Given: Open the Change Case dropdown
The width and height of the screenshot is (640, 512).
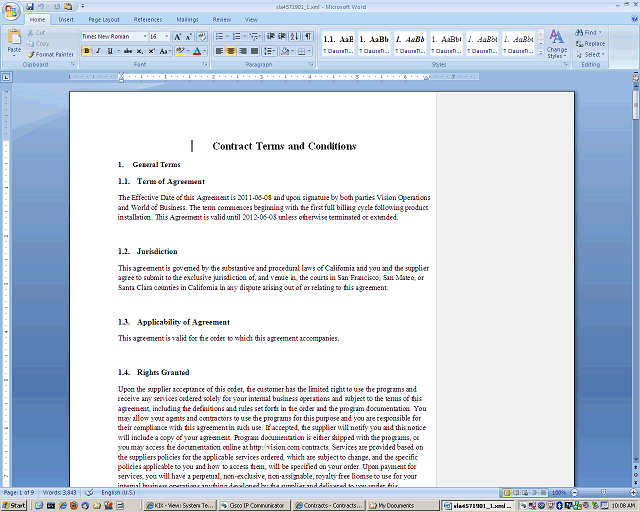Looking at the screenshot, I should click(164, 51).
